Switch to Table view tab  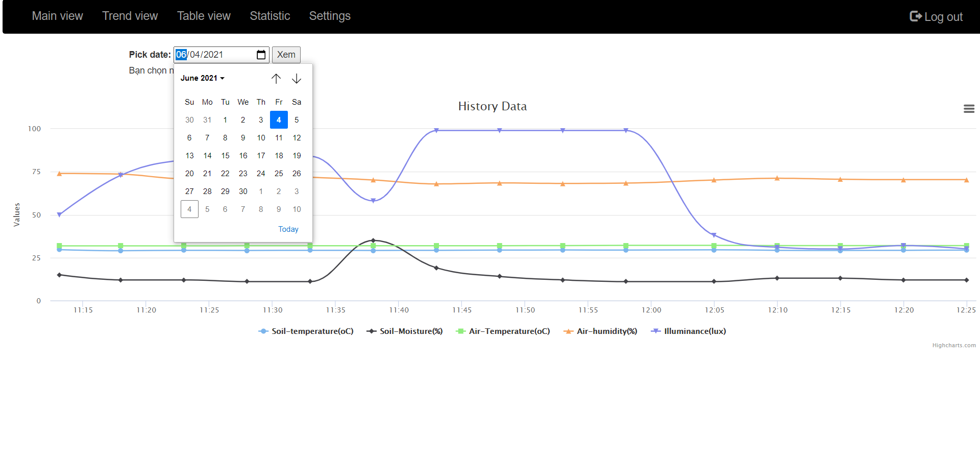coord(204,16)
